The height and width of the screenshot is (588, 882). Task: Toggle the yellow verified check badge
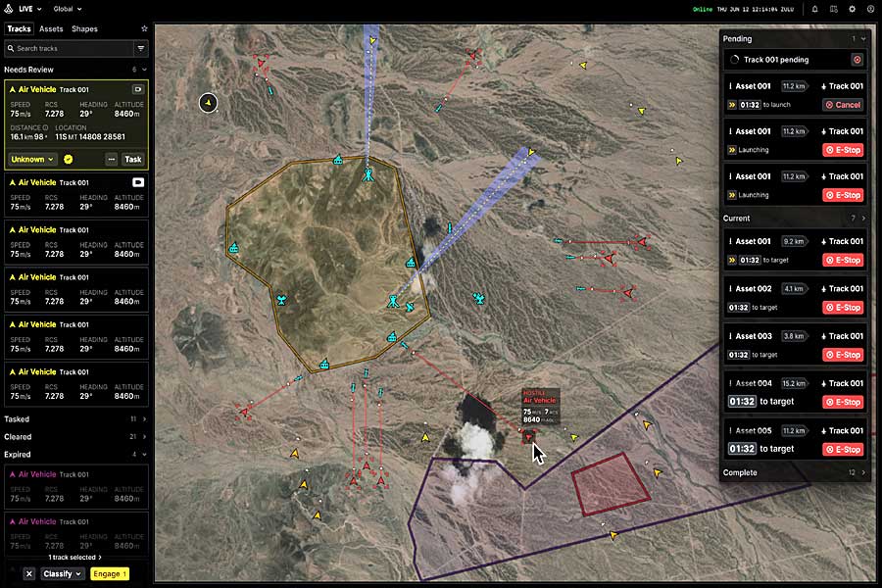pyautogui.click(x=69, y=159)
